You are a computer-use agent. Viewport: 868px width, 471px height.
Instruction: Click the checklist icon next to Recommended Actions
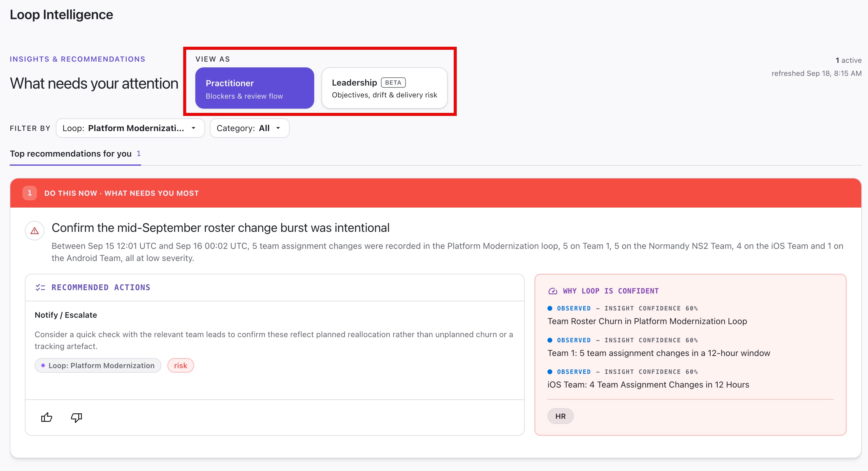tap(40, 287)
